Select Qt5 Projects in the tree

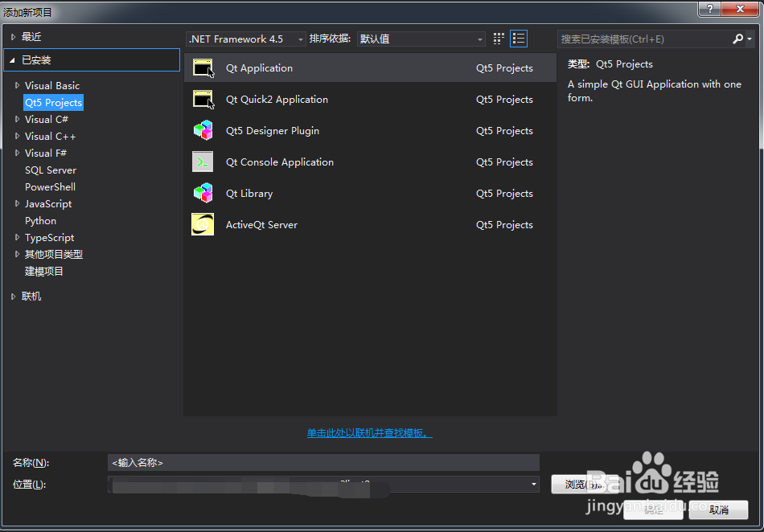click(x=54, y=103)
